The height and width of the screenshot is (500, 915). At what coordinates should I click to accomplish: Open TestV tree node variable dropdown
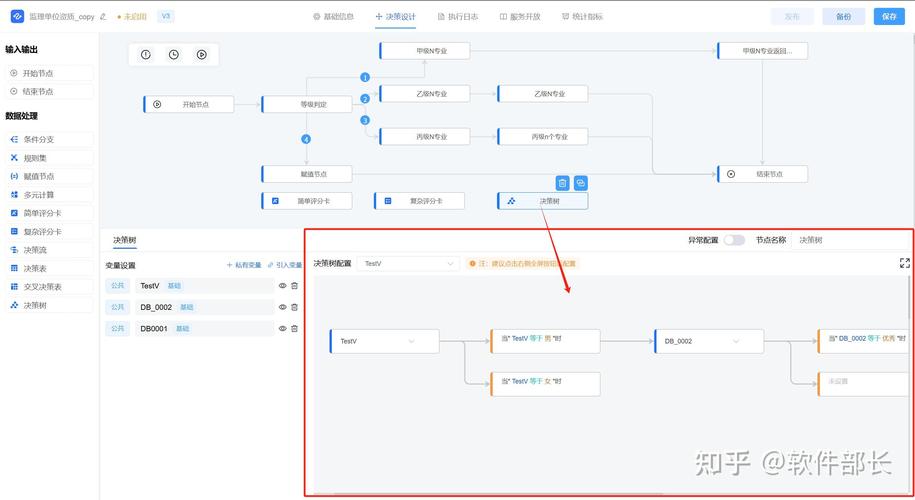385,341
